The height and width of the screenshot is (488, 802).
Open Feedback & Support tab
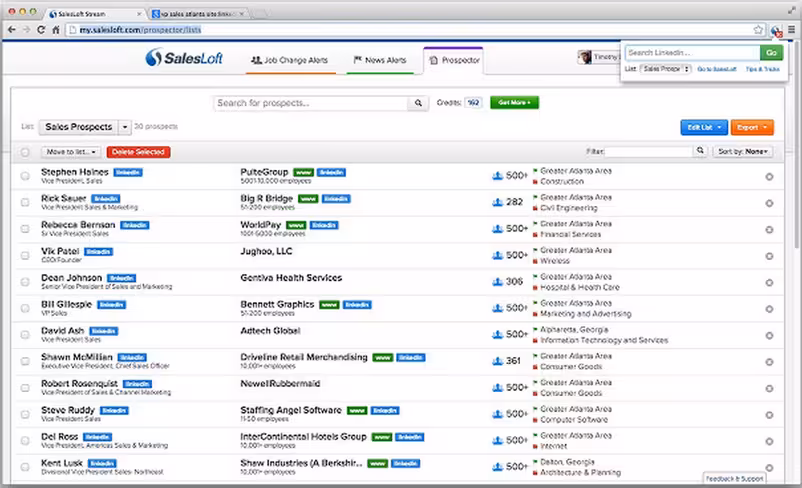coord(734,479)
